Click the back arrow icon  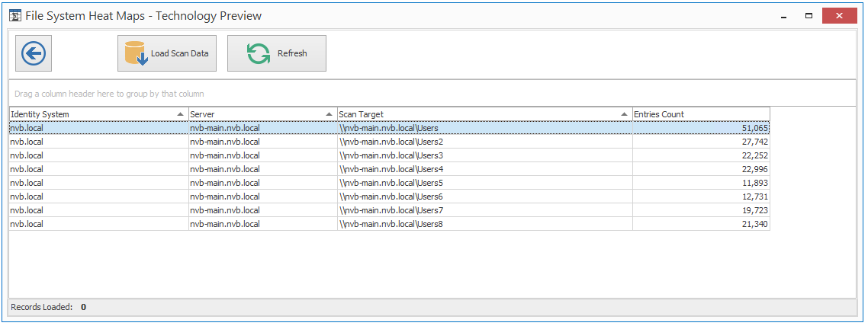34,53
